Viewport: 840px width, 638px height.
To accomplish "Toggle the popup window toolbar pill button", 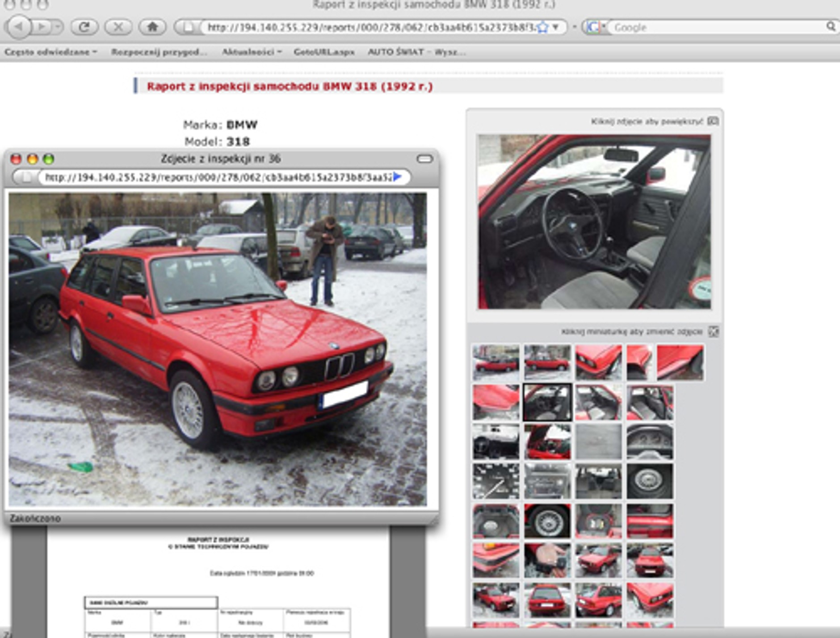I will (x=424, y=159).
